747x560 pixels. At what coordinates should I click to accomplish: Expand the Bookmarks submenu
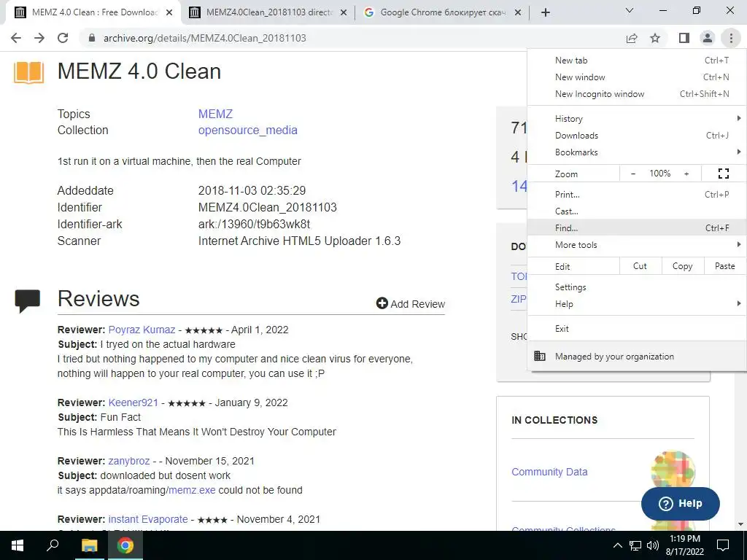pyautogui.click(x=637, y=152)
